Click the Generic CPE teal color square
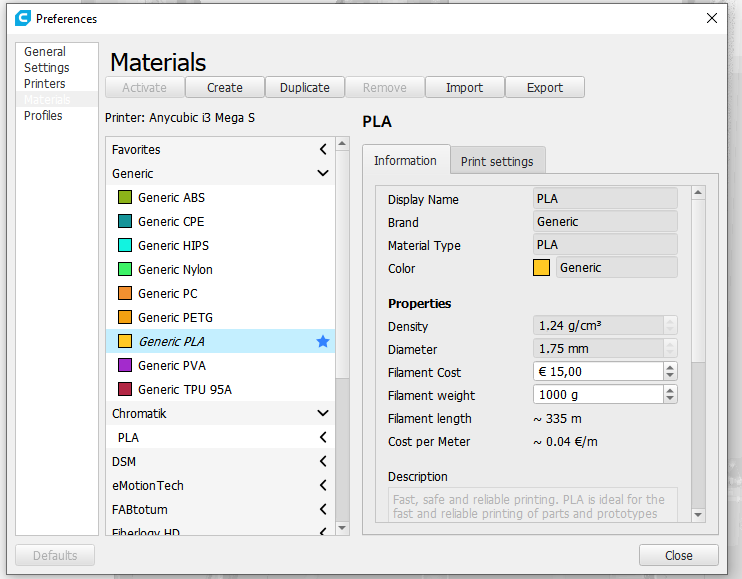Screen dimensions: 742x579 tap(125, 221)
